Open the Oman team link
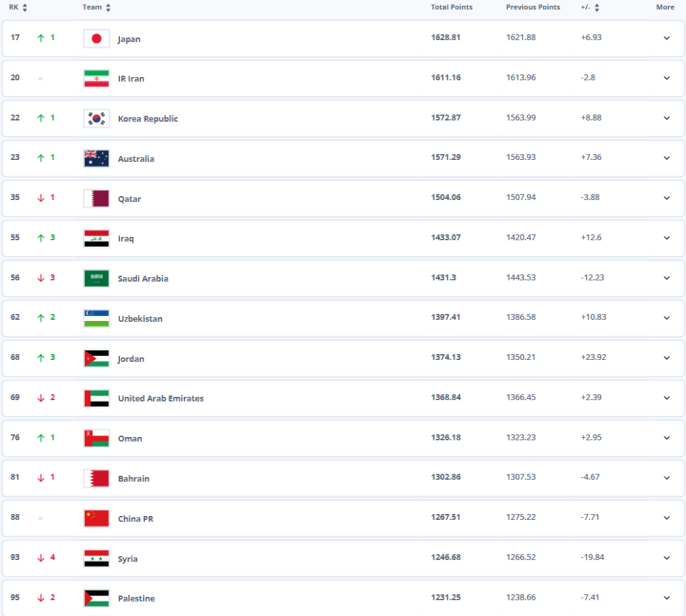This screenshot has height=616, width=686. (x=130, y=439)
